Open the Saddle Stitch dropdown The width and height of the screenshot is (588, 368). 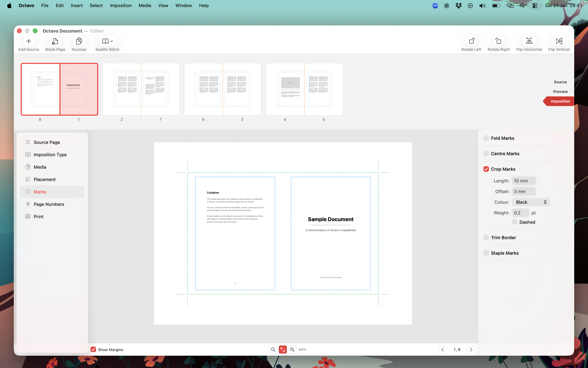click(x=107, y=41)
